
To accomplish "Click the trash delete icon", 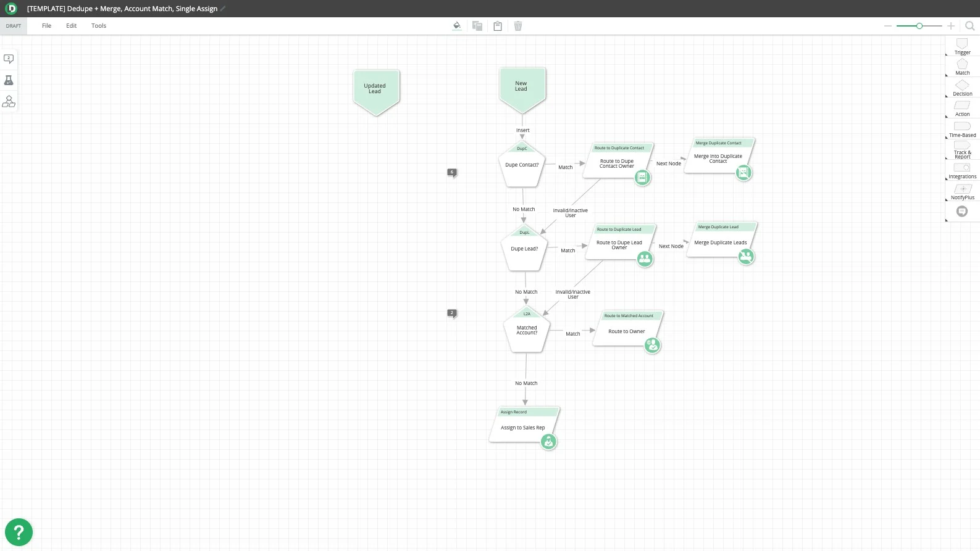I will (518, 26).
